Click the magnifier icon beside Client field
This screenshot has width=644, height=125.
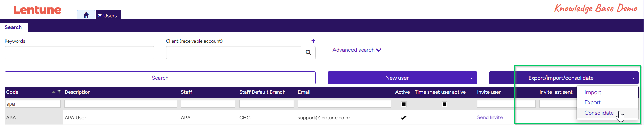pyautogui.click(x=308, y=53)
